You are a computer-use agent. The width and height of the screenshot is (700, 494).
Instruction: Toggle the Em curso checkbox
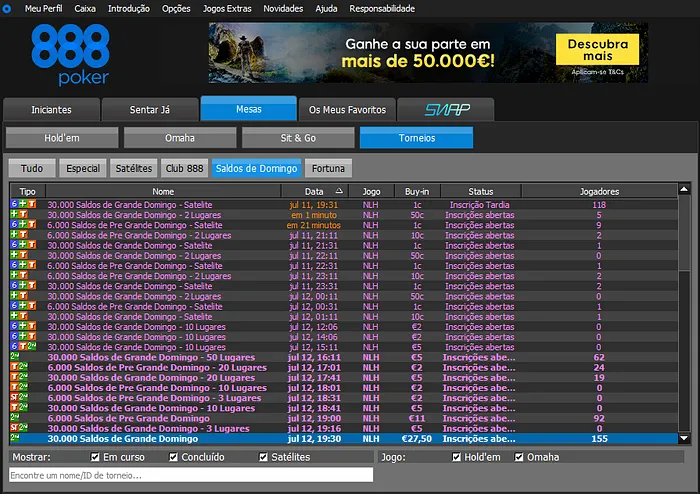[95, 457]
